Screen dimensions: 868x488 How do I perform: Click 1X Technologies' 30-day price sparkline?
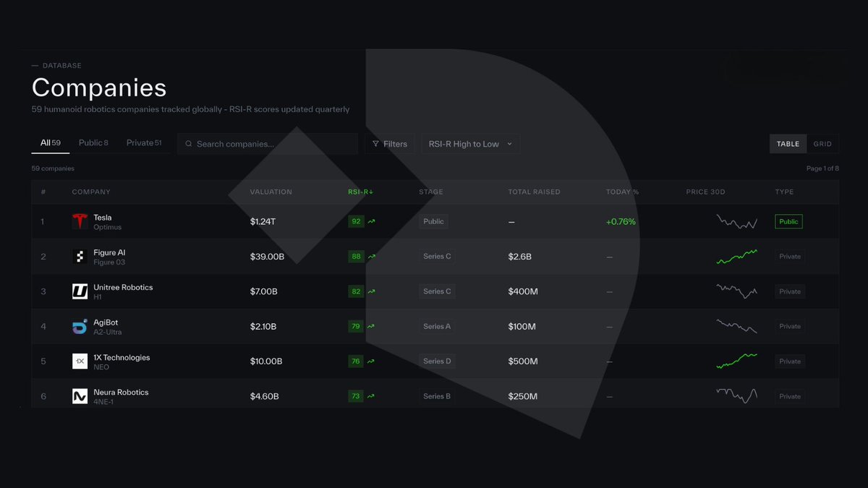[x=737, y=361]
